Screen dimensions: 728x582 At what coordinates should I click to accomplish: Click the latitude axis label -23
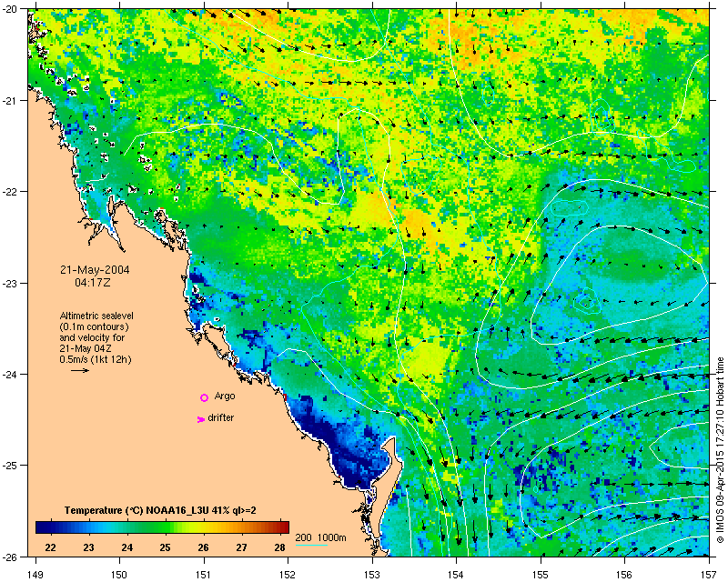(10, 283)
